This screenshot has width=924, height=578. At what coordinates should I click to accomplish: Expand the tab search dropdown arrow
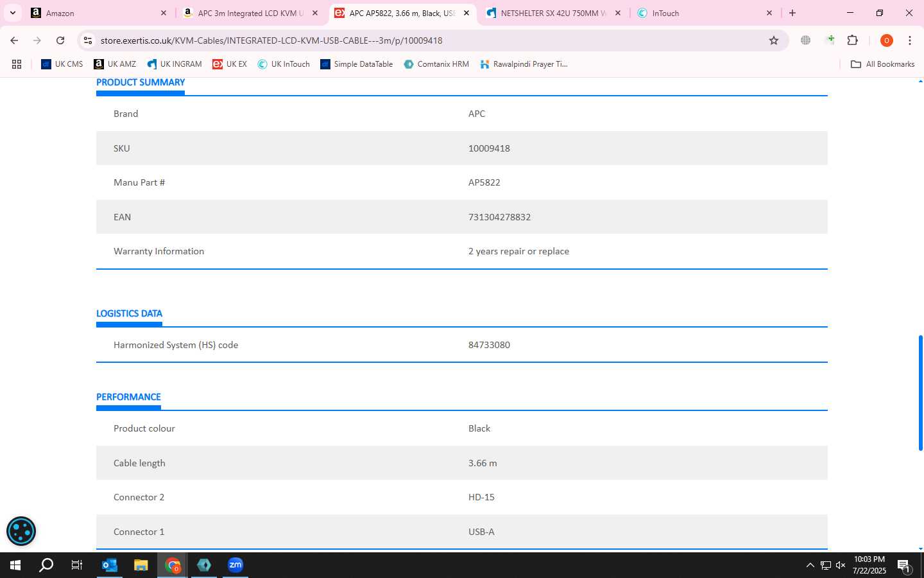[12, 13]
